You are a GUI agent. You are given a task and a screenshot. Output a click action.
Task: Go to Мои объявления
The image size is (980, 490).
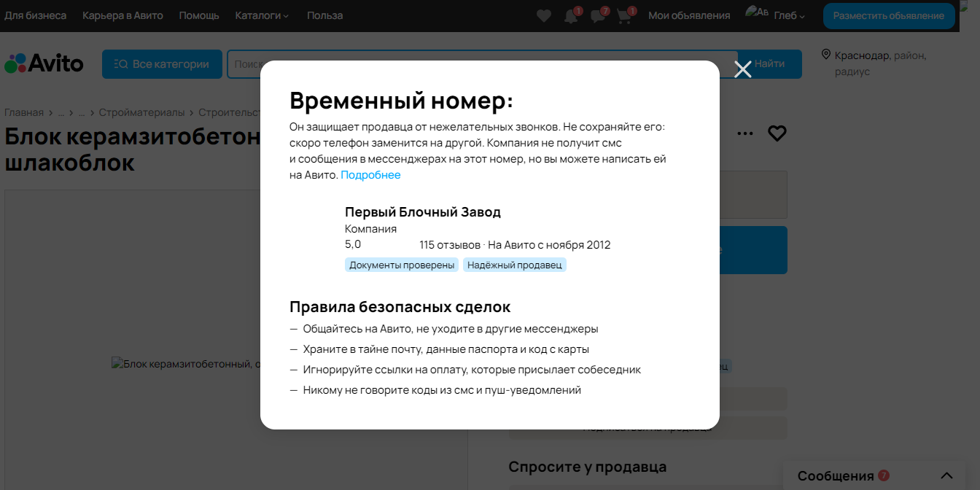[x=689, y=15]
